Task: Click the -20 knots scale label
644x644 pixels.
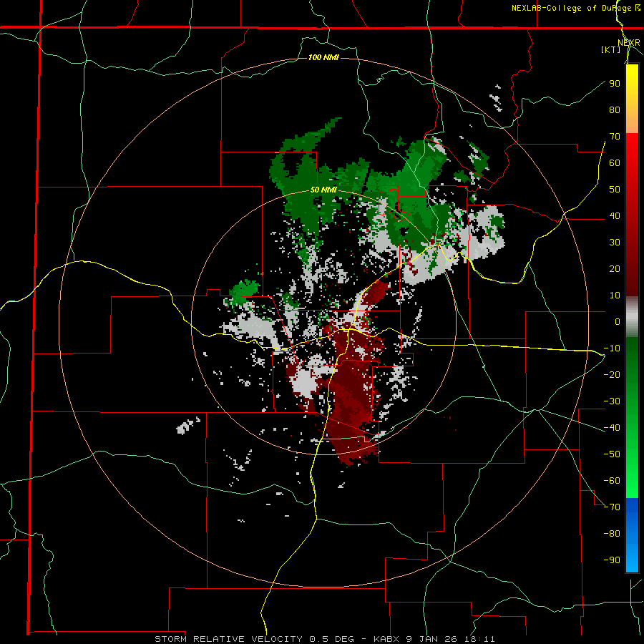Action: (612, 374)
